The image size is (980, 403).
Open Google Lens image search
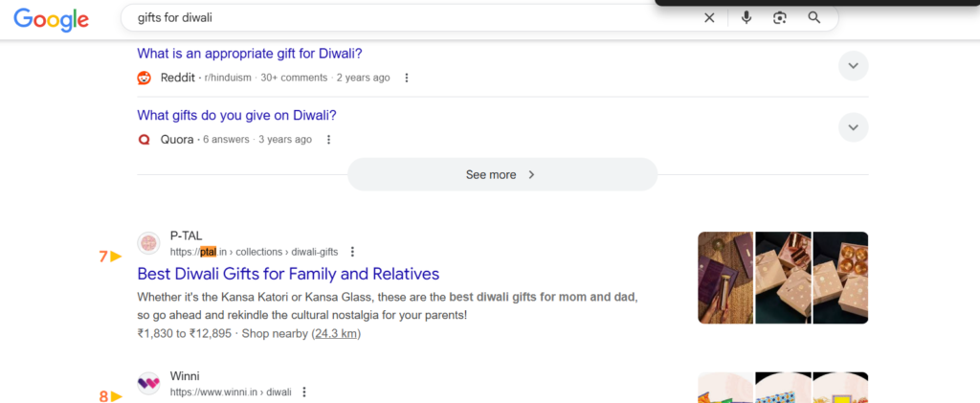pyautogui.click(x=780, y=17)
